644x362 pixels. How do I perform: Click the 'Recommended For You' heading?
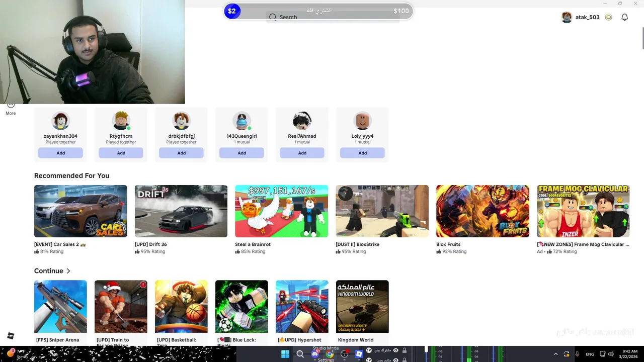click(71, 175)
